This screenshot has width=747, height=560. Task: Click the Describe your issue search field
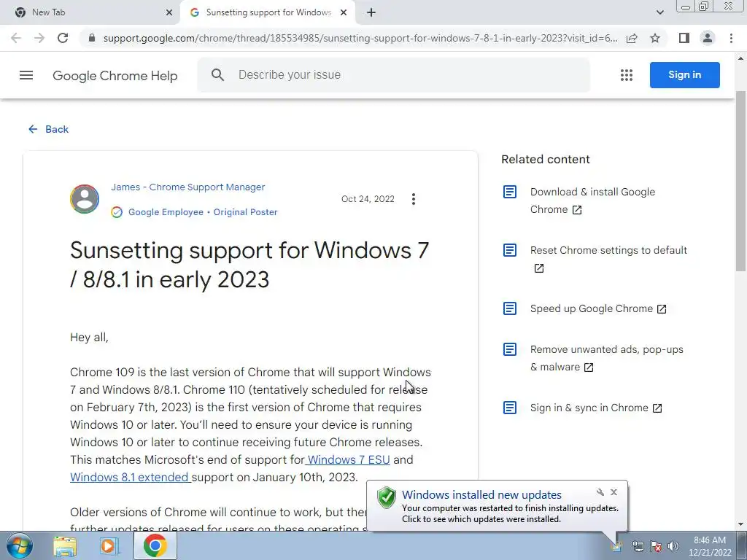click(x=393, y=75)
